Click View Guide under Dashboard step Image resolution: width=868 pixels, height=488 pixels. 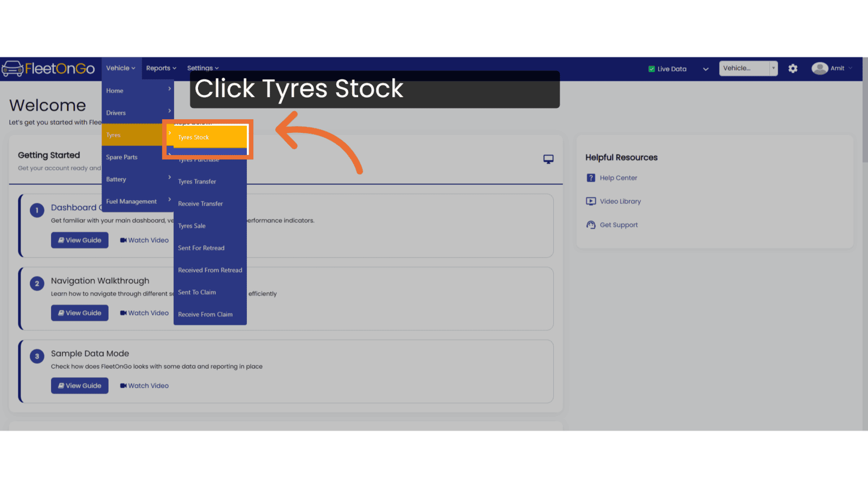[80, 240]
